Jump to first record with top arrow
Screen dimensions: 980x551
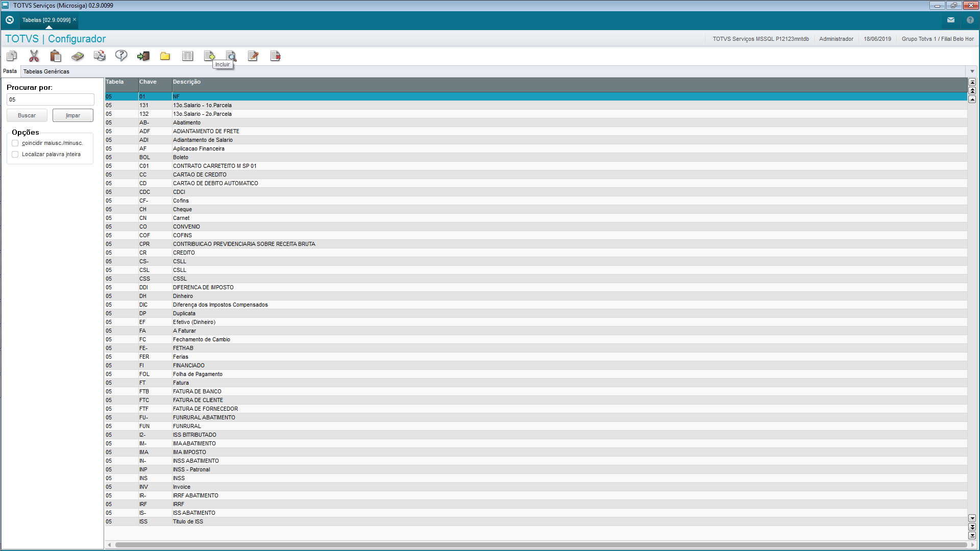(x=972, y=82)
